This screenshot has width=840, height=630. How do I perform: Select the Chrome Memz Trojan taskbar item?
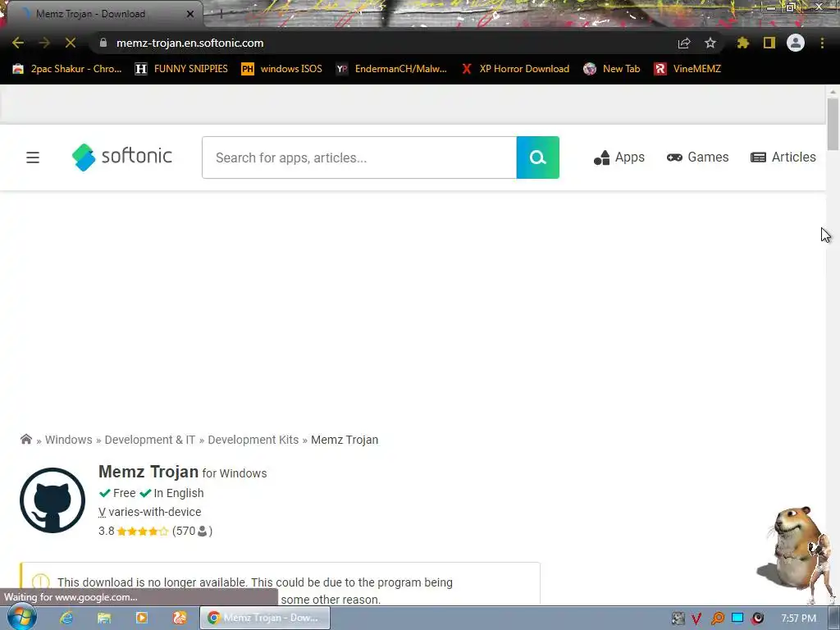pyautogui.click(x=265, y=618)
